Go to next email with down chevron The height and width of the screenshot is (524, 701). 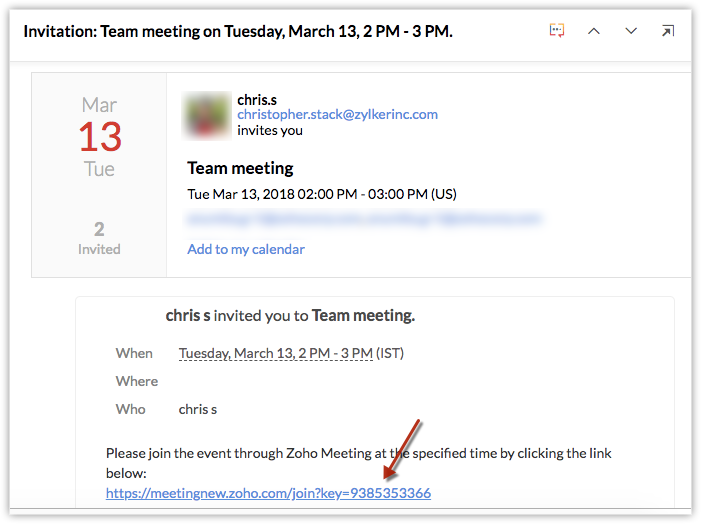click(631, 31)
